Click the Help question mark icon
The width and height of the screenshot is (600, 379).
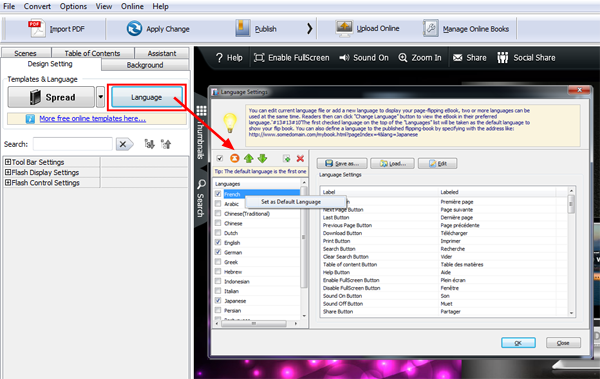[x=219, y=58]
